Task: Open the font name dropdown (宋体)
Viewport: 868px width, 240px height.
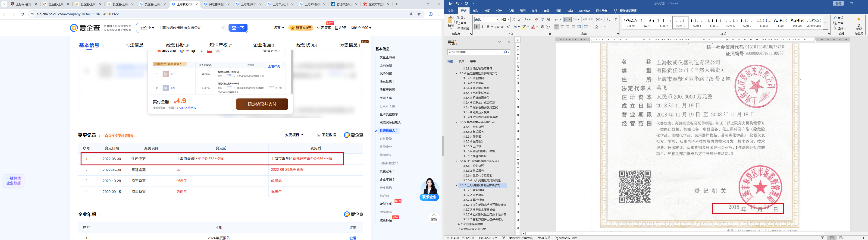Action: point(497,19)
